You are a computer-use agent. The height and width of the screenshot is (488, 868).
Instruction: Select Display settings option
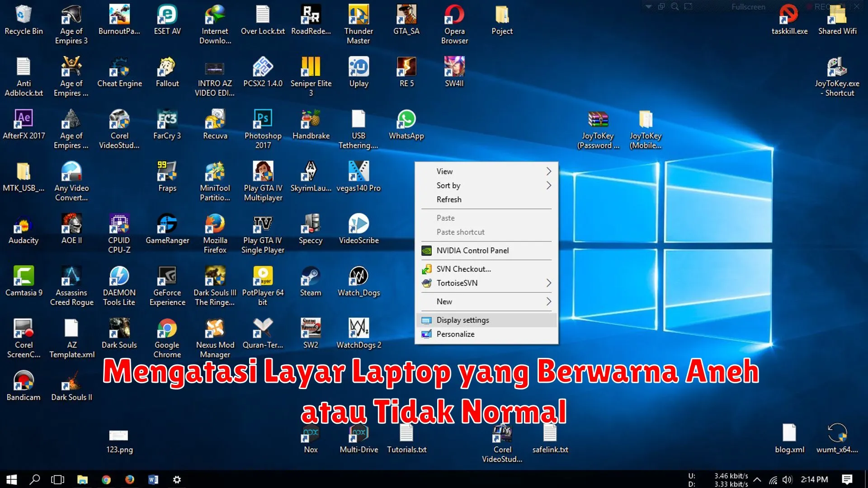tap(462, 320)
